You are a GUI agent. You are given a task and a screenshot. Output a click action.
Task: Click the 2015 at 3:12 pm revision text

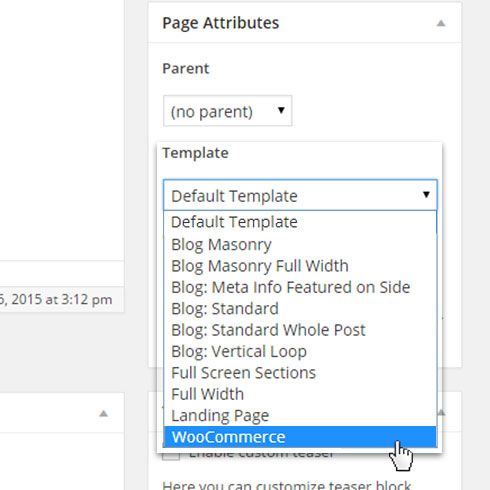pyautogui.click(x=61, y=299)
